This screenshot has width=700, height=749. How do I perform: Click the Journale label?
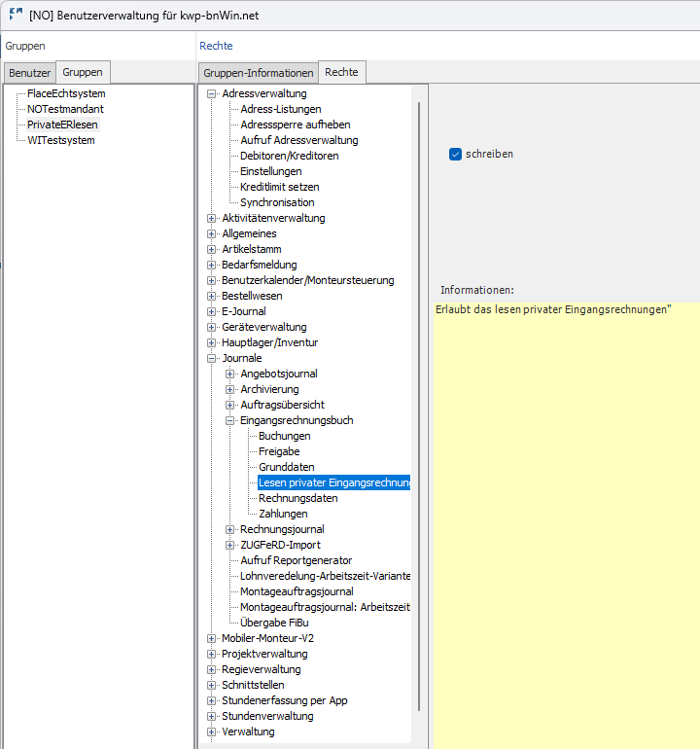coord(242,358)
